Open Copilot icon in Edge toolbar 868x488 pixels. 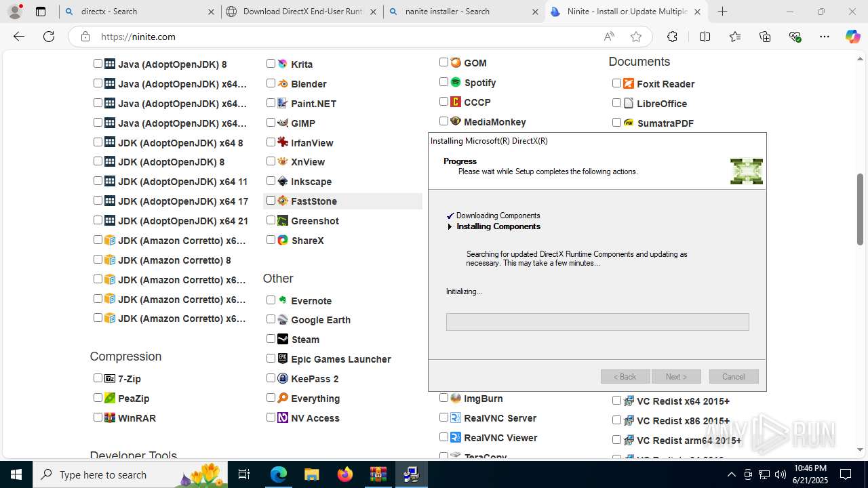(852, 37)
